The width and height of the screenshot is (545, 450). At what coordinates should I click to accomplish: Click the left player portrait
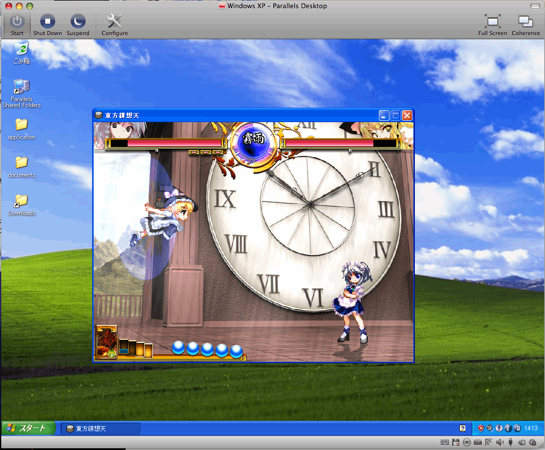[x=120, y=131]
